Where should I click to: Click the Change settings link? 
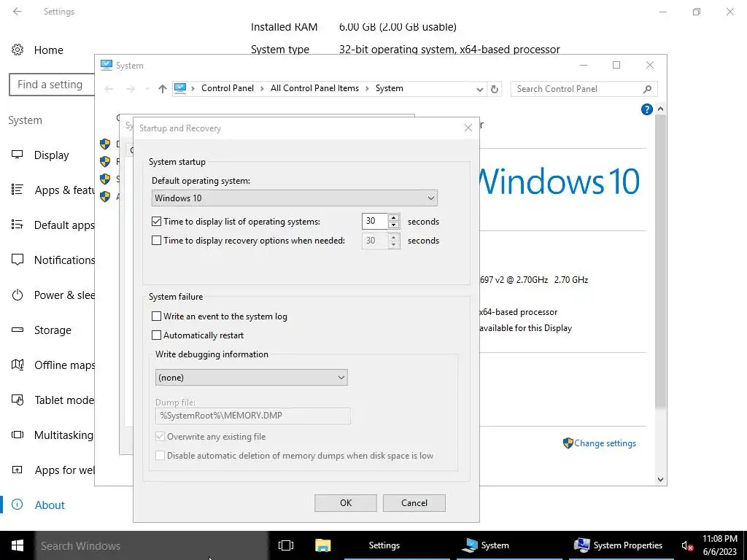click(605, 443)
